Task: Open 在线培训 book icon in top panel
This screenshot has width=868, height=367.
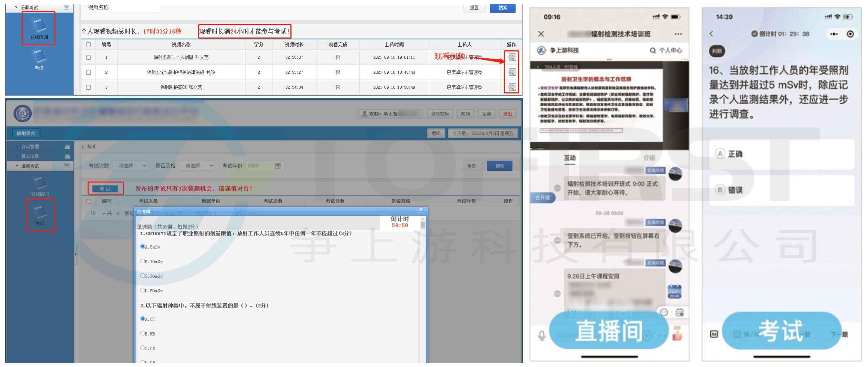Action: pyautogui.click(x=39, y=25)
